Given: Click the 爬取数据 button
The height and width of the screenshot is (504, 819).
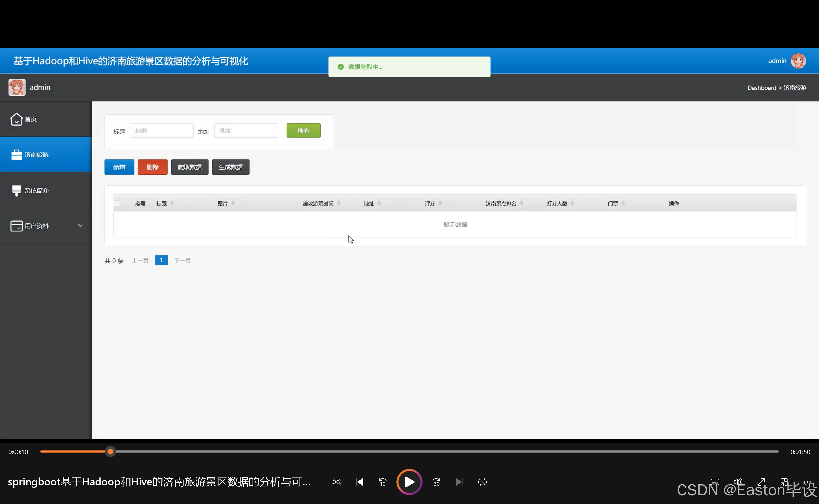Looking at the screenshot, I should point(190,167).
